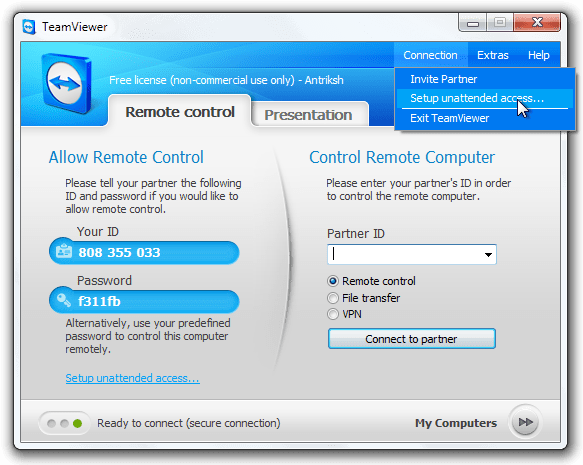Viewport: 583px width, 465px height.
Task: Open the Setup unattended access link
Action: (132, 378)
